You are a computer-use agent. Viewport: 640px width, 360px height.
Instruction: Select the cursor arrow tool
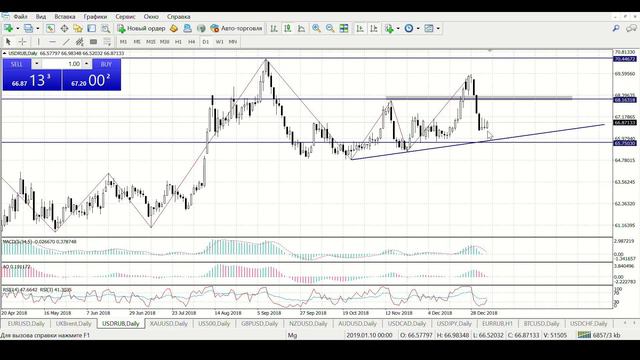8,42
